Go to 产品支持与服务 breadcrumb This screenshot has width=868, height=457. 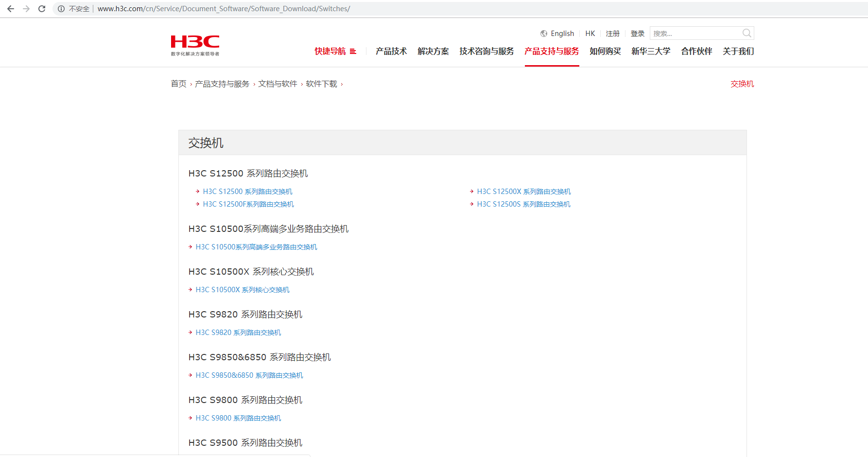click(222, 84)
